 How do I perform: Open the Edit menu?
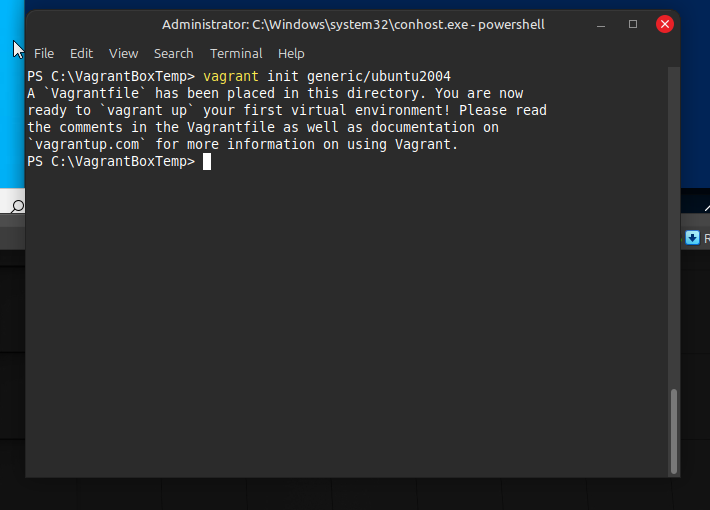(81, 53)
